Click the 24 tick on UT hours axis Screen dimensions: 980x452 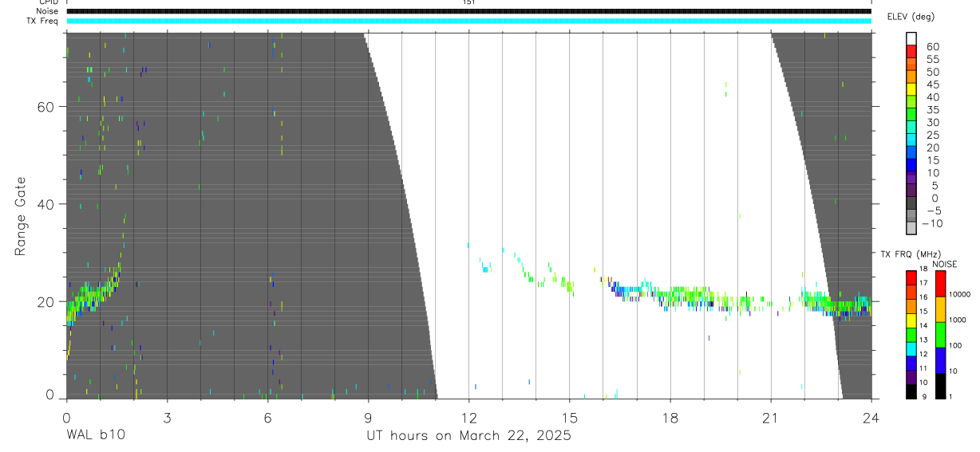tap(871, 416)
